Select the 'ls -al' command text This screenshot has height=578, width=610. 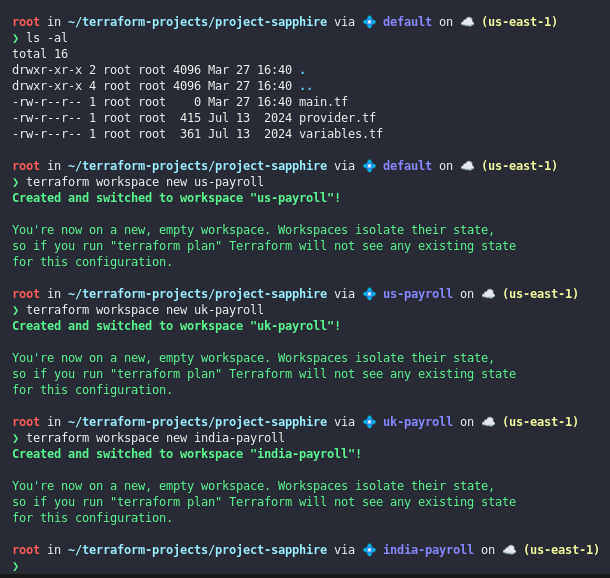47,38
